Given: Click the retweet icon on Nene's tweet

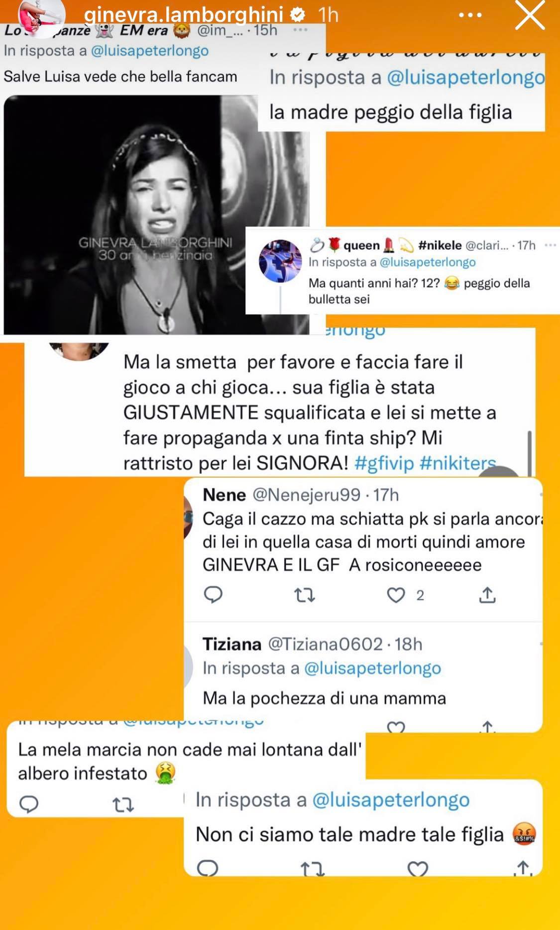Looking at the screenshot, I should pos(305,595).
